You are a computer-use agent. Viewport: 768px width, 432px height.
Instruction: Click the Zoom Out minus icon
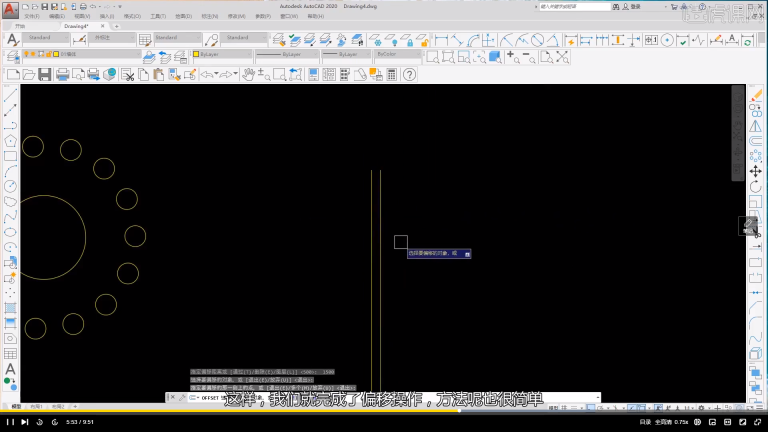(x=528, y=57)
